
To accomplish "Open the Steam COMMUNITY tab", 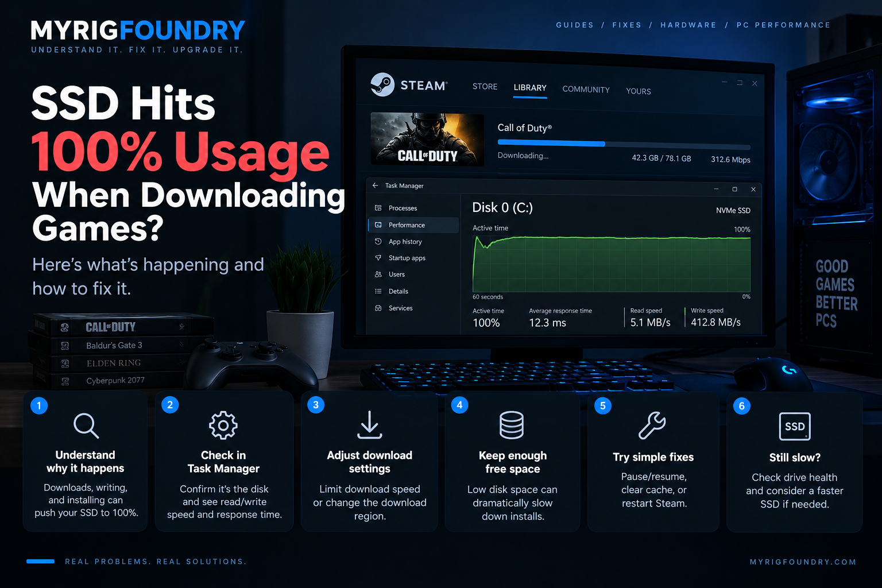I will (586, 90).
